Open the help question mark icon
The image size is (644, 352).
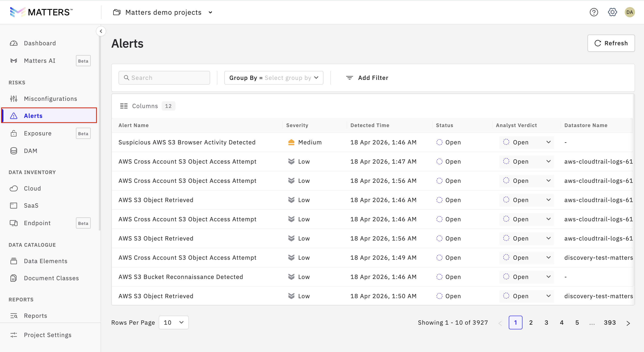point(594,12)
